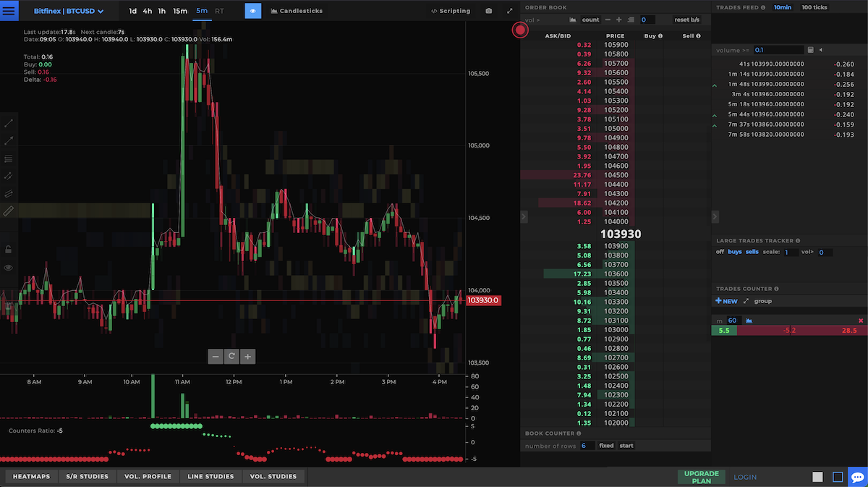Image resolution: width=868 pixels, height=487 pixels.
Task: Click reset b/s button
Action: click(x=686, y=20)
